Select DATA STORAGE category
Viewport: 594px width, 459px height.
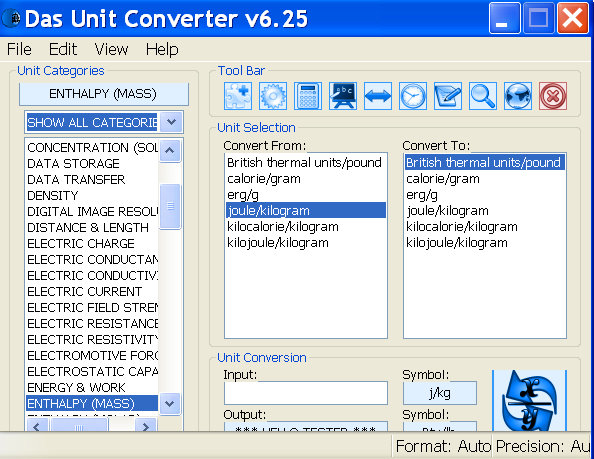92,163
